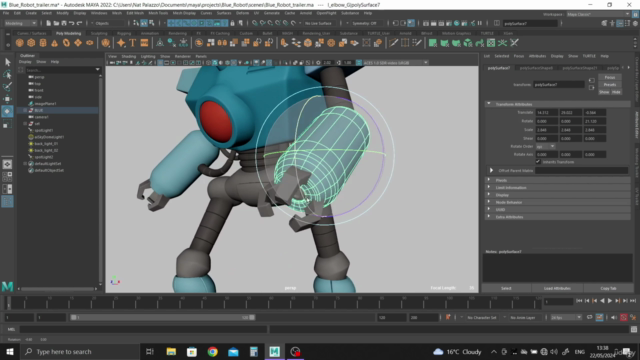
Task: Click the Redo arrow icon
Action: click(80, 23)
